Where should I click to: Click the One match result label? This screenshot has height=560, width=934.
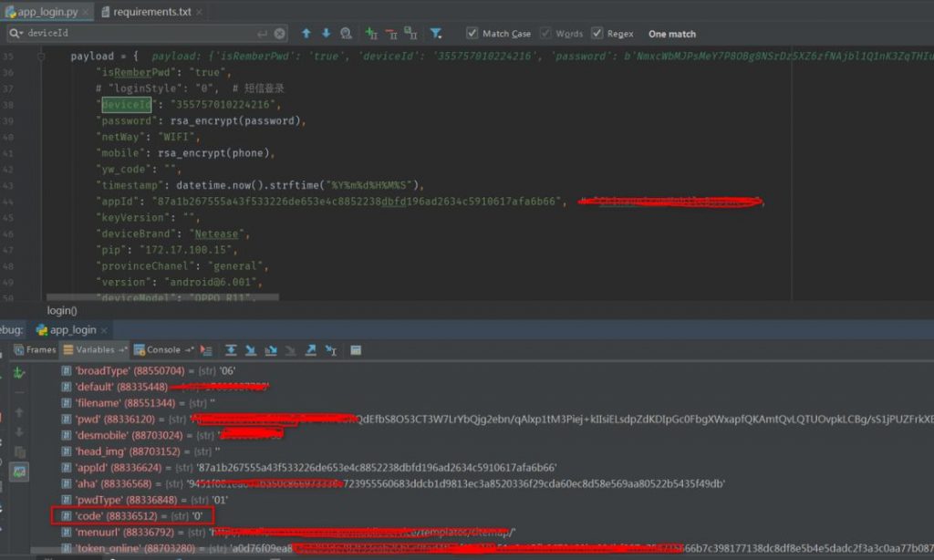pos(672,34)
